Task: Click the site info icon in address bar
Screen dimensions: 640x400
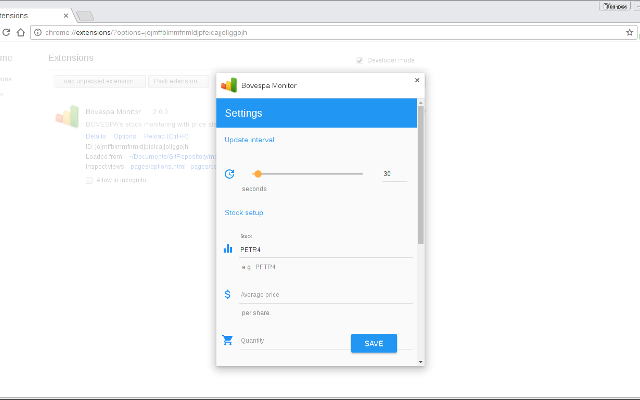Action: [x=38, y=32]
